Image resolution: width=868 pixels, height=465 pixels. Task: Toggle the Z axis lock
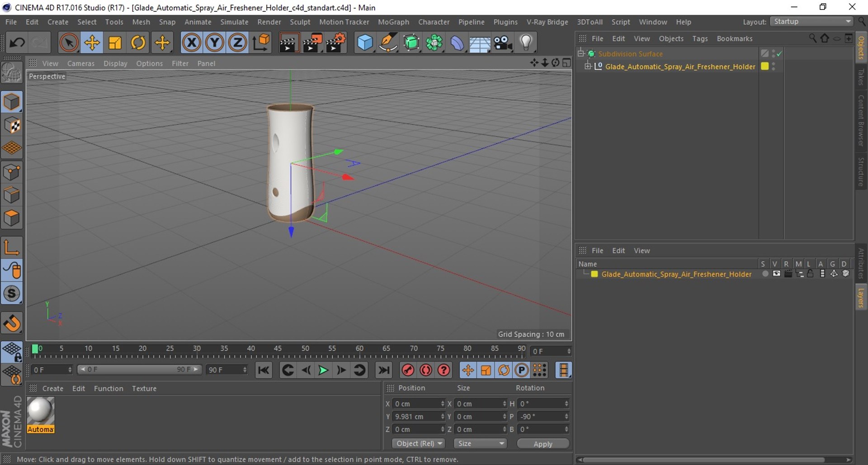(237, 43)
